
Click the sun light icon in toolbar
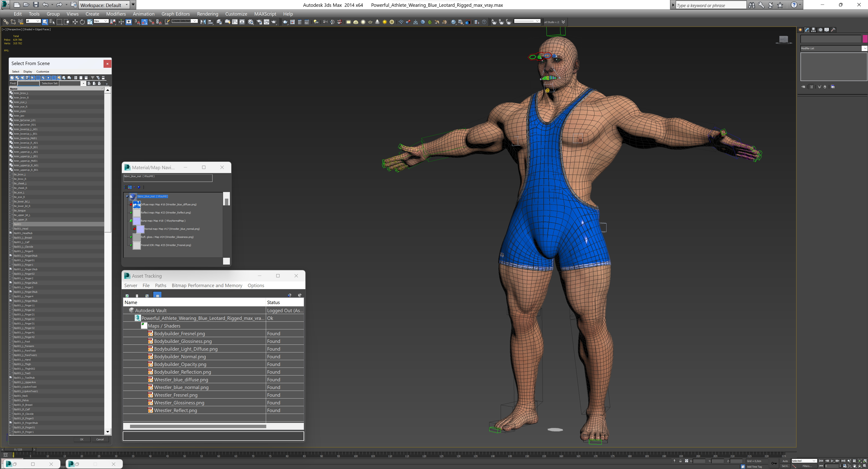[x=385, y=22]
